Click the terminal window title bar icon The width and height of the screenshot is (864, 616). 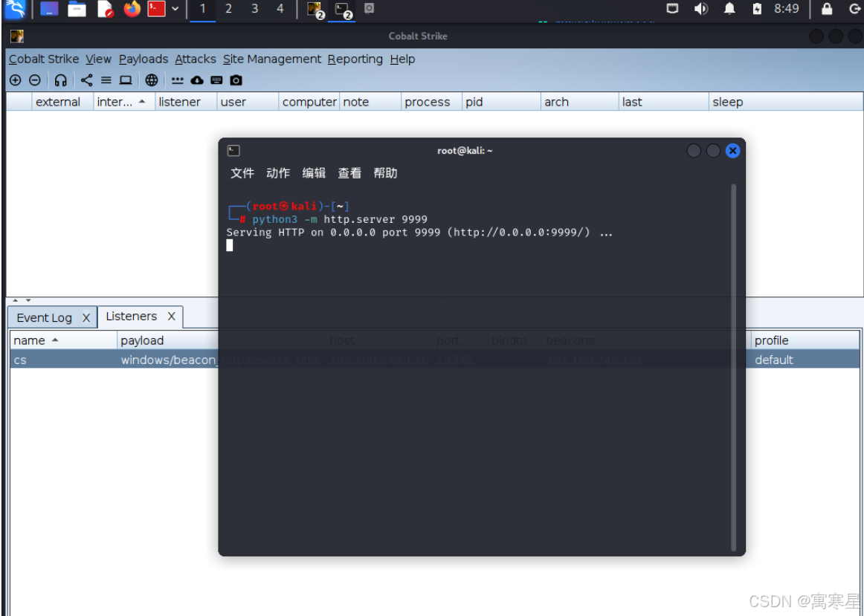233,150
